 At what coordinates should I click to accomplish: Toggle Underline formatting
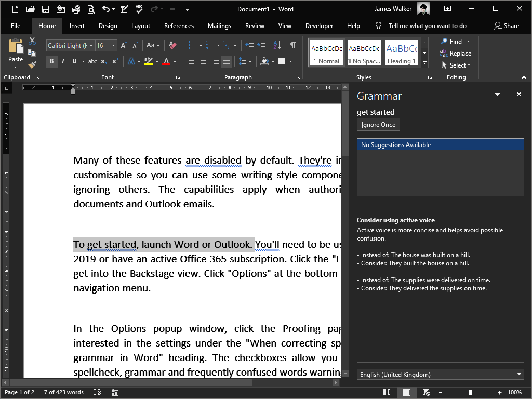(74, 61)
